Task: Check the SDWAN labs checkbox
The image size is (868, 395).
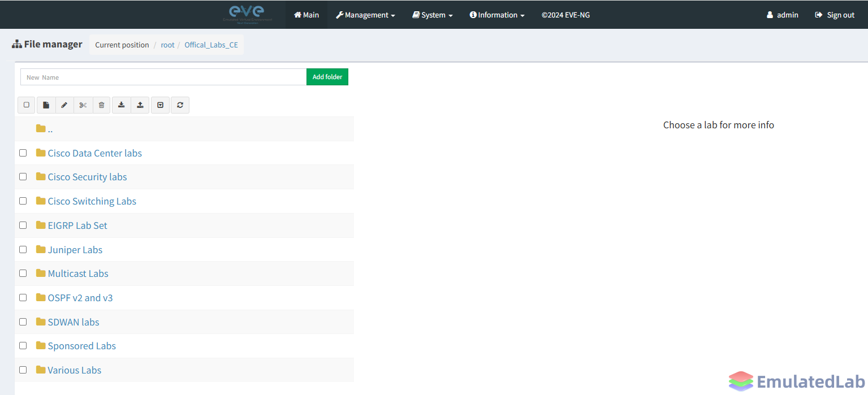Action: pyautogui.click(x=23, y=322)
